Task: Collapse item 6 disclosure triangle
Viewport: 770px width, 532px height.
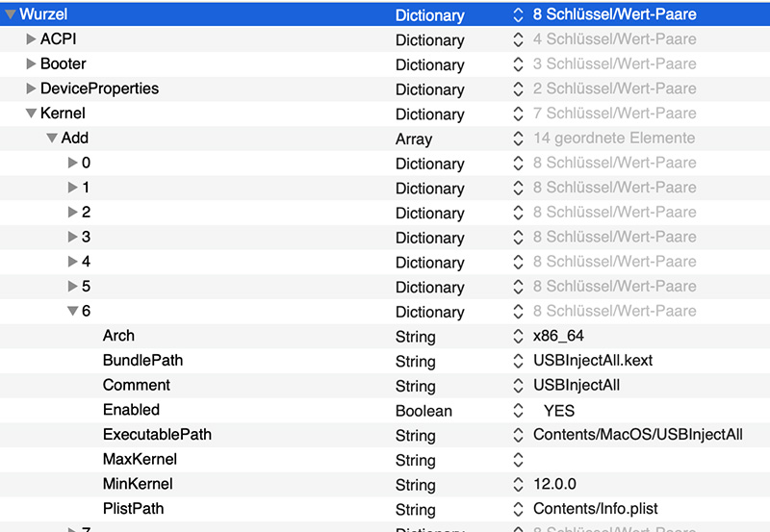Action: [x=72, y=312]
